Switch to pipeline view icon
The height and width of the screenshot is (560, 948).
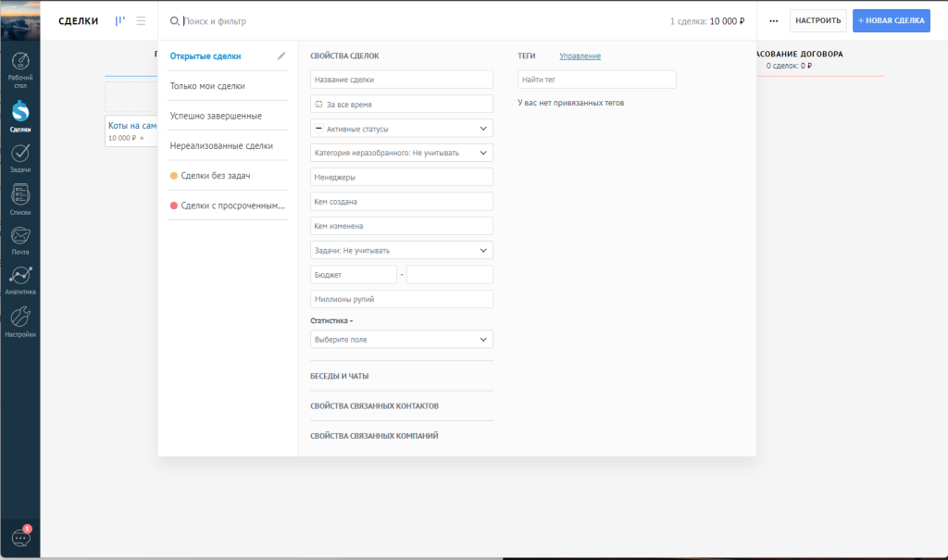tap(119, 20)
